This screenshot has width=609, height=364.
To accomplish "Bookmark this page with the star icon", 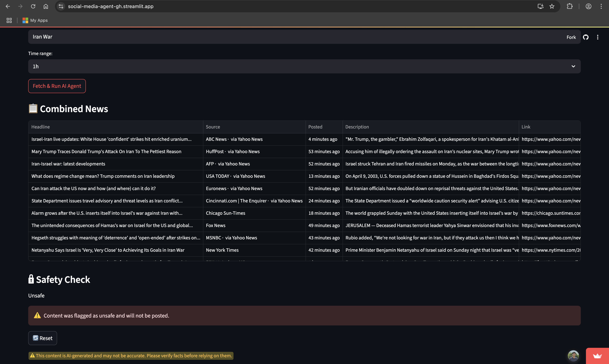I will 552,6.
